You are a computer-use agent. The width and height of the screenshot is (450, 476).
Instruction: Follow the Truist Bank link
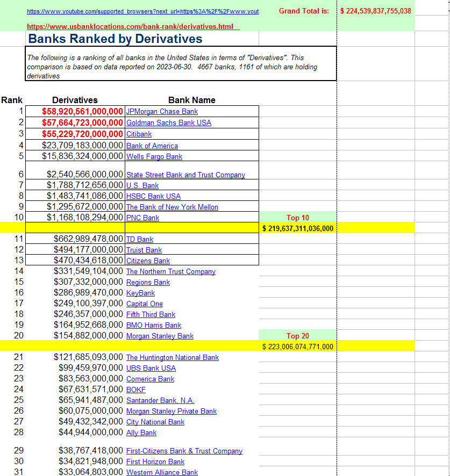point(144,250)
